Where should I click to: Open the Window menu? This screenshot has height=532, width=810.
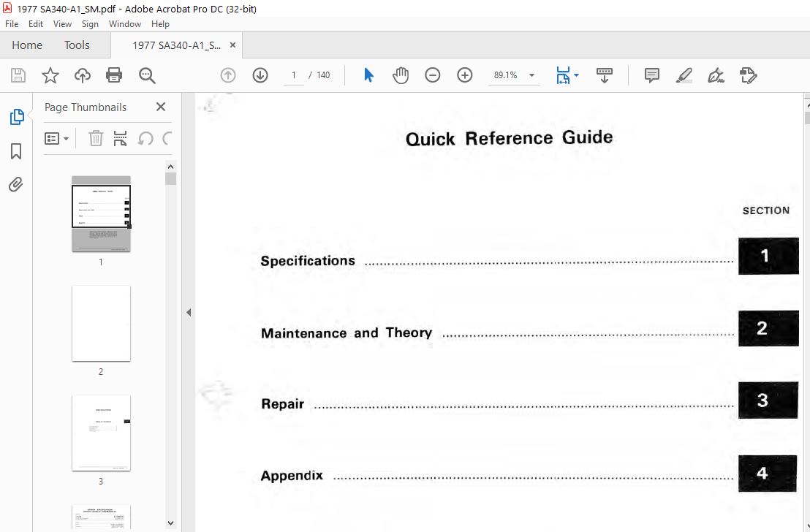click(124, 24)
